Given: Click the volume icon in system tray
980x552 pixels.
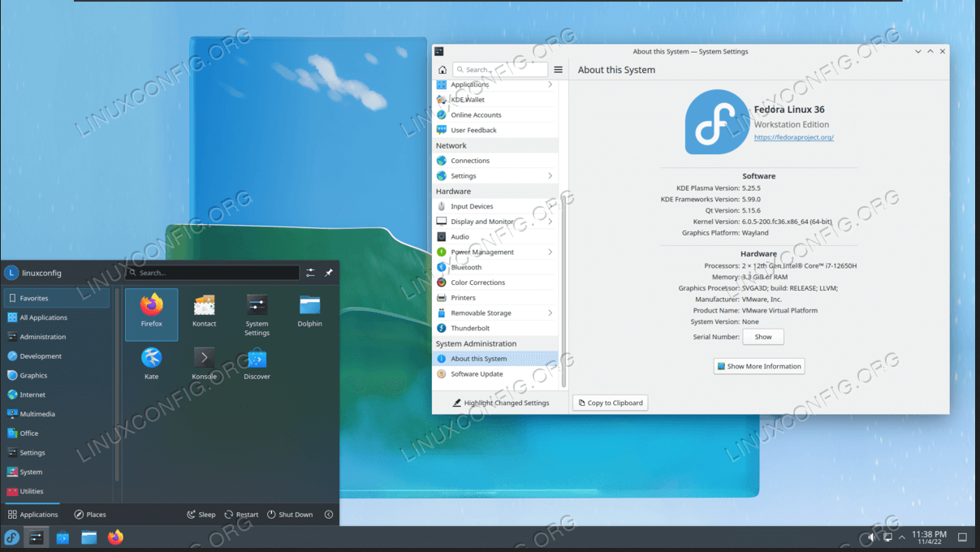Looking at the screenshot, I should (x=872, y=537).
